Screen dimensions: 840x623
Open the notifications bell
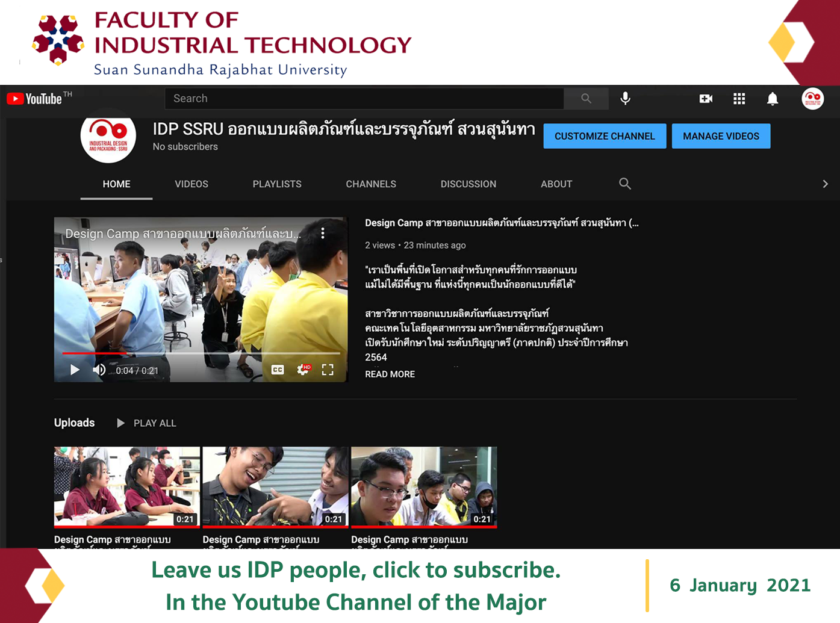773,99
